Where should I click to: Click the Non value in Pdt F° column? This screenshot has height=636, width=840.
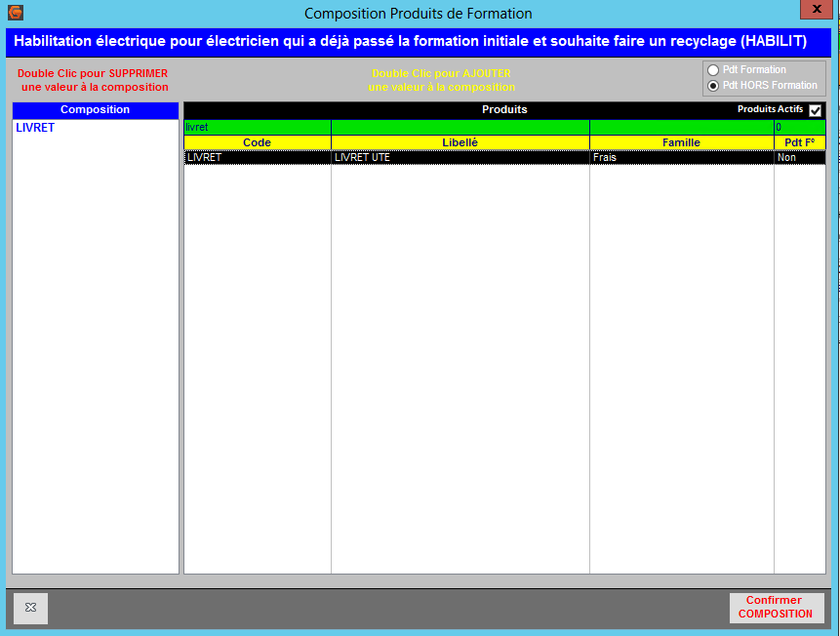pos(799,157)
